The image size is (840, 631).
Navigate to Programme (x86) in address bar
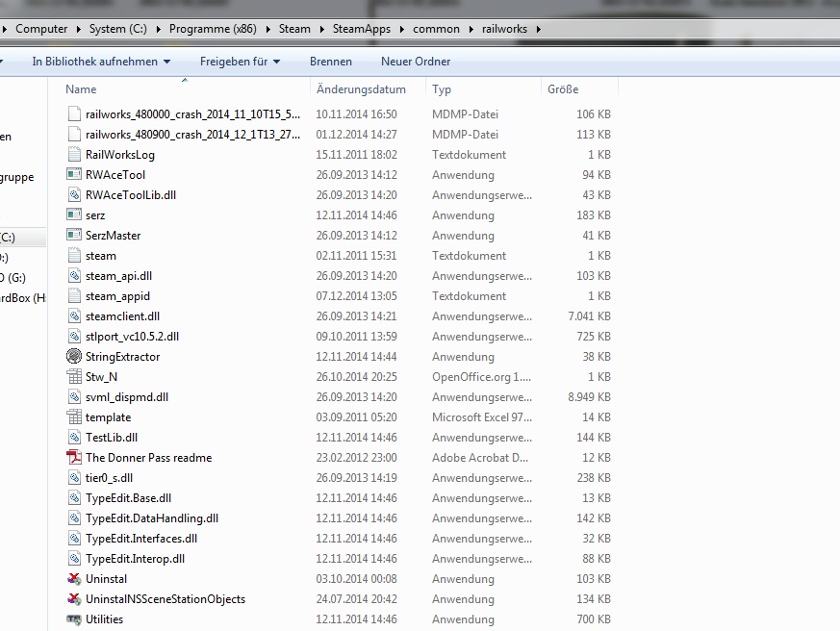coord(213,29)
